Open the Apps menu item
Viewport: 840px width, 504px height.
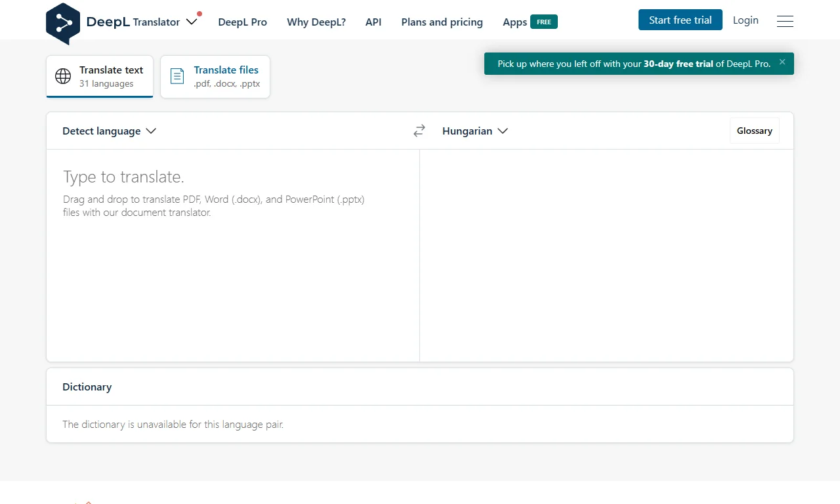514,22
